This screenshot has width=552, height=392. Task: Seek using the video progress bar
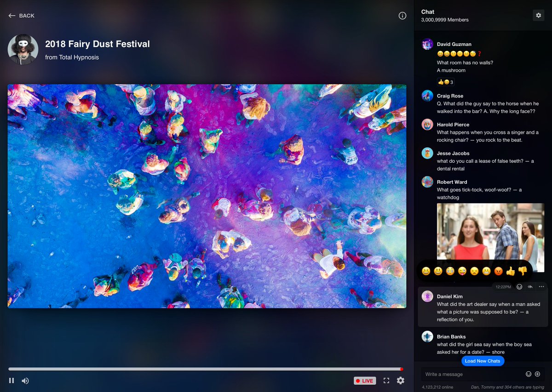coord(206,369)
